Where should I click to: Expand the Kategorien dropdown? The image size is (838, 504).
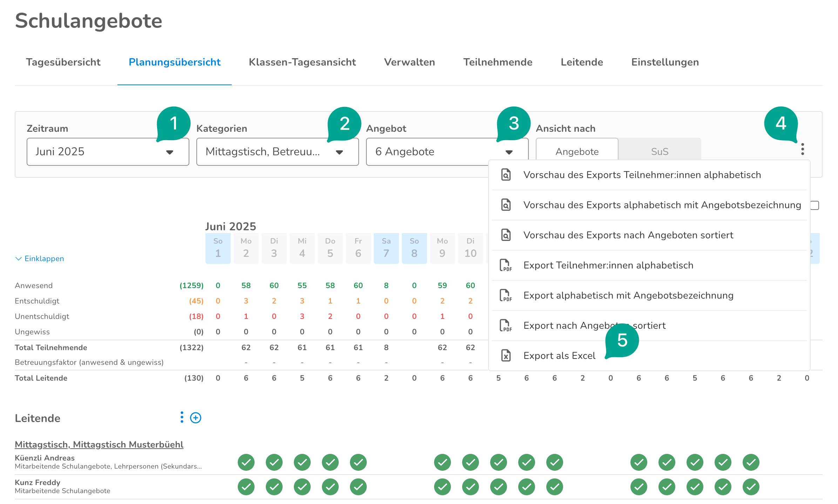click(277, 152)
